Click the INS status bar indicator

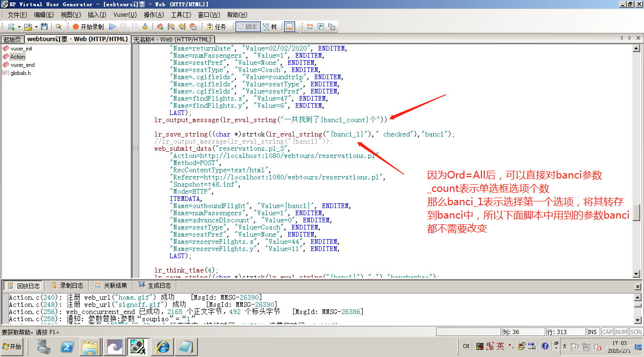coord(593,332)
